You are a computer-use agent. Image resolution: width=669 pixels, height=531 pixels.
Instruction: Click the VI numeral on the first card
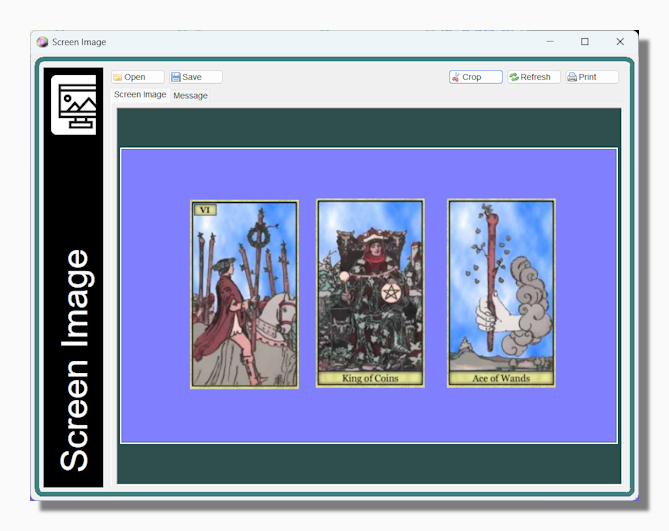point(205,210)
